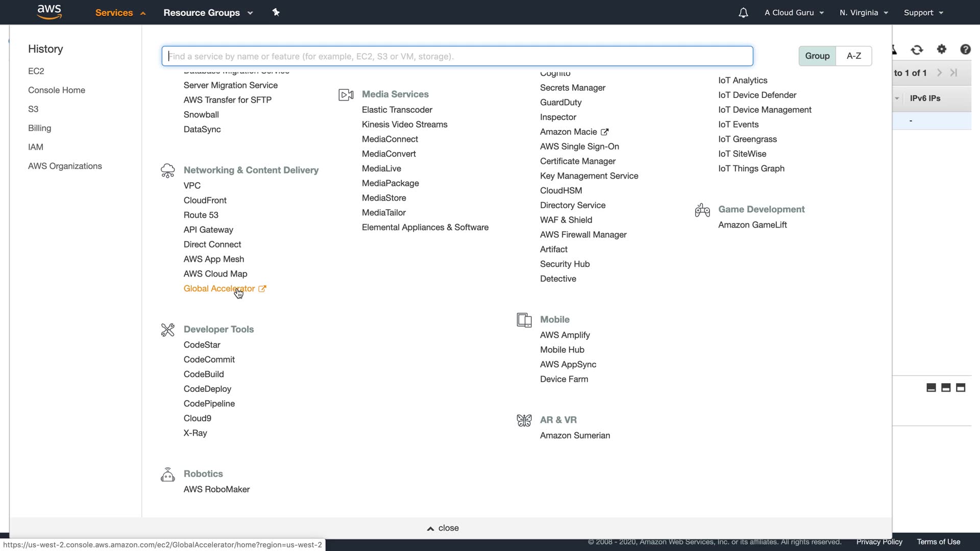Screen dimensions: 980x551
Task: Maximize the bottom details pane
Action: [x=961, y=388]
